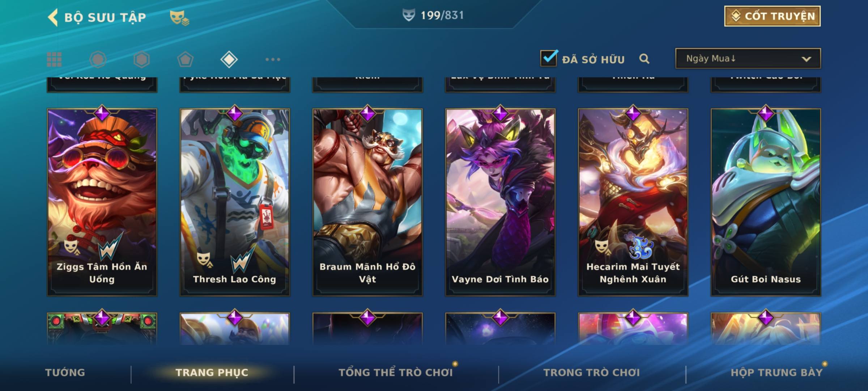Open the mask and coins icon
This screenshot has height=391, width=868.
point(179,18)
